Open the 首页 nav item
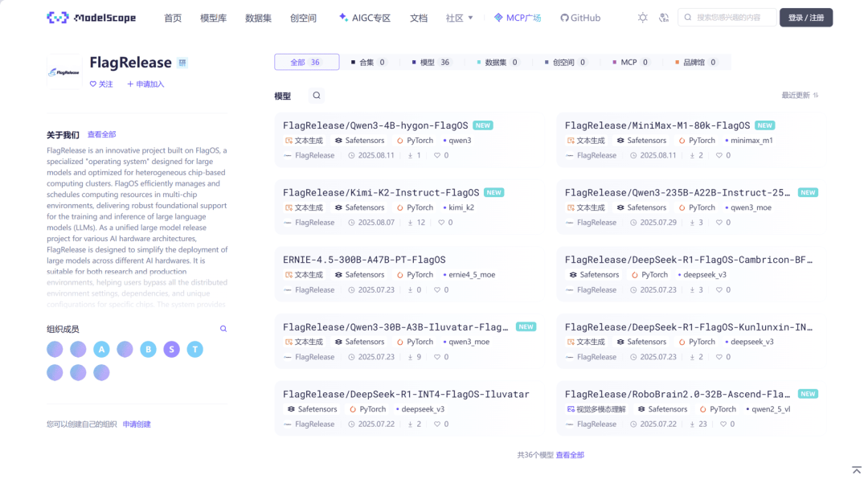This screenshot has width=868, height=488. coord(173,18)
